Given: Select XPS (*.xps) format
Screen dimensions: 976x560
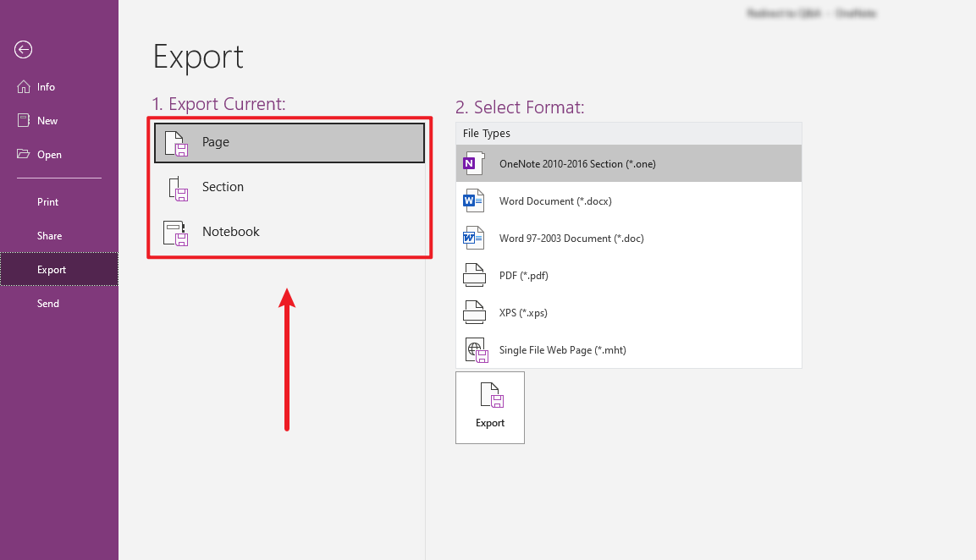Looking at the screenshot, I should coord(629,313).
